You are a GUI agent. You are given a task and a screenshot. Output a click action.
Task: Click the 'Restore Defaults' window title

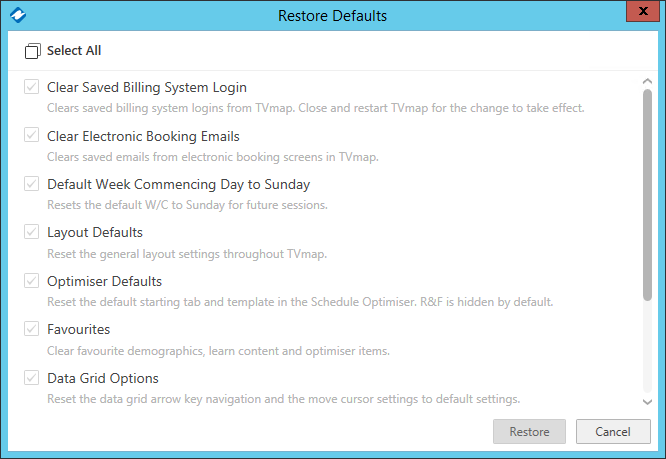coord(333,16)
